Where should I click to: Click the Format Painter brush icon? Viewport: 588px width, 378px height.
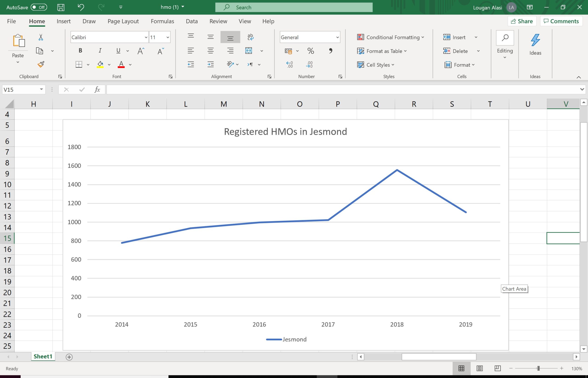(x=41, y=64)
